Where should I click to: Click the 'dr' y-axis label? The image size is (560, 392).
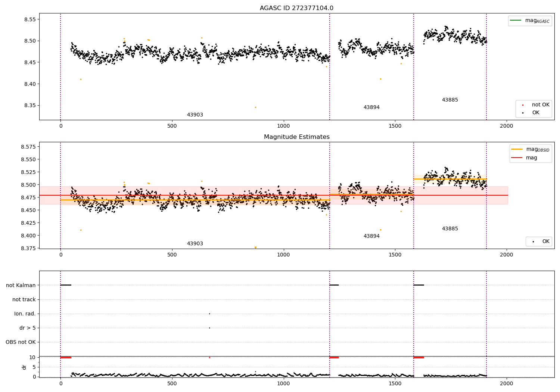[24, 367]
